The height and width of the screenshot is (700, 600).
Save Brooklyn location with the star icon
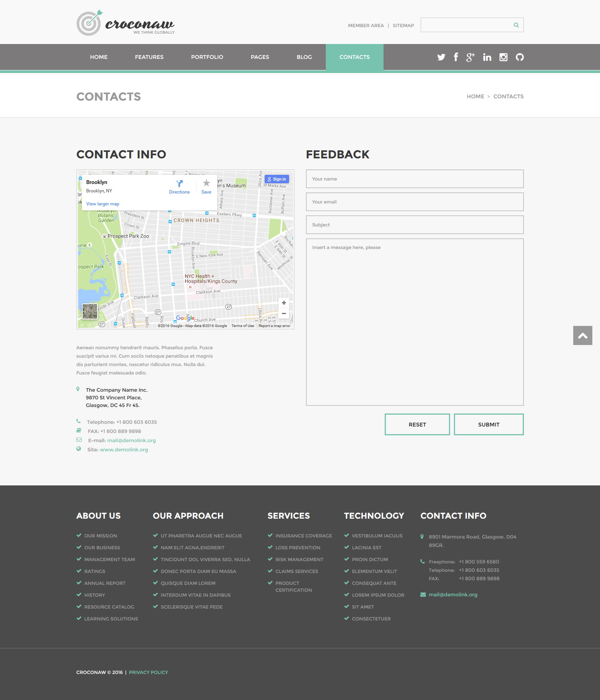(207, 183)
